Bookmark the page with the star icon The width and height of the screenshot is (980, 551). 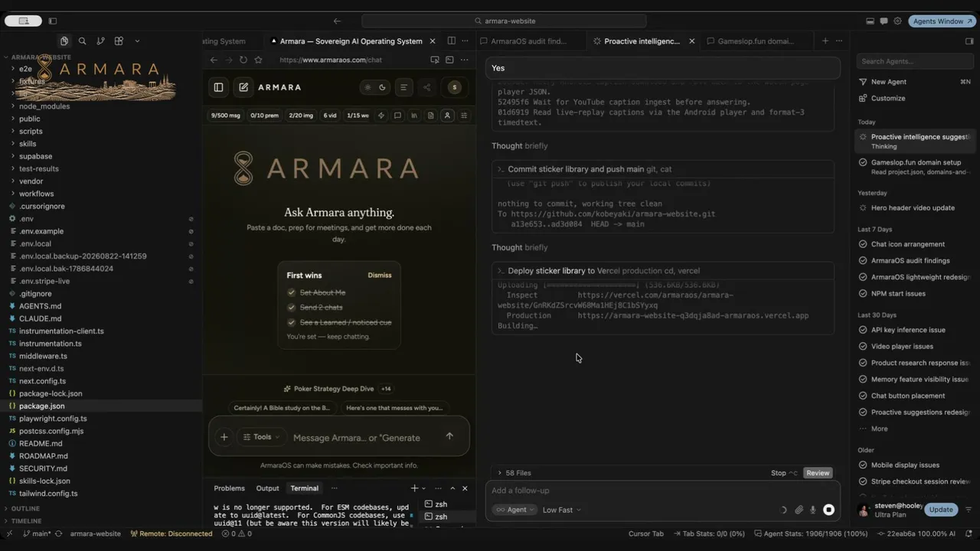click(258, 60)
